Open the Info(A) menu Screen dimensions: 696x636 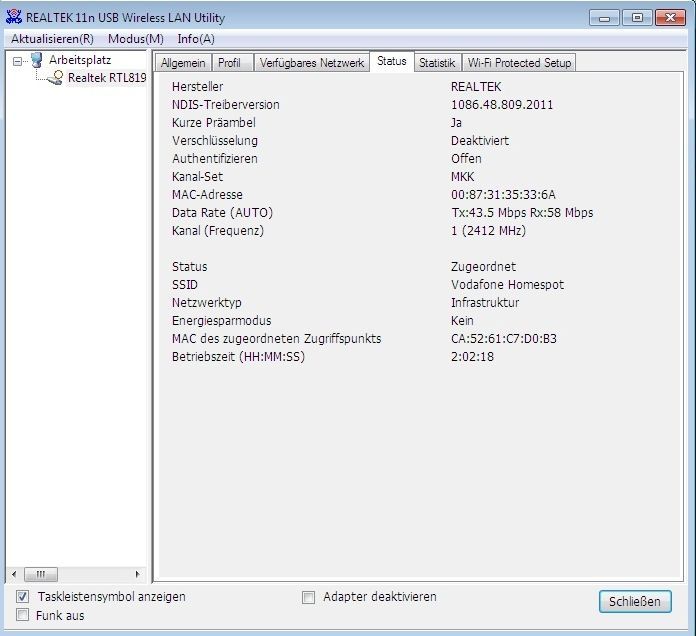pyautogui.click(x=196, y=39)
